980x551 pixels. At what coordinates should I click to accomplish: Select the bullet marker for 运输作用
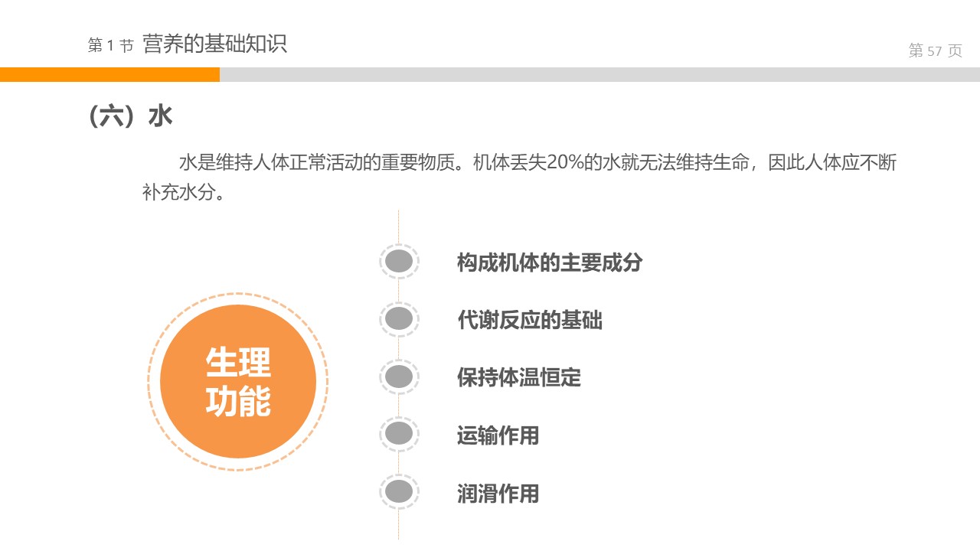click(x=399, y=434)
